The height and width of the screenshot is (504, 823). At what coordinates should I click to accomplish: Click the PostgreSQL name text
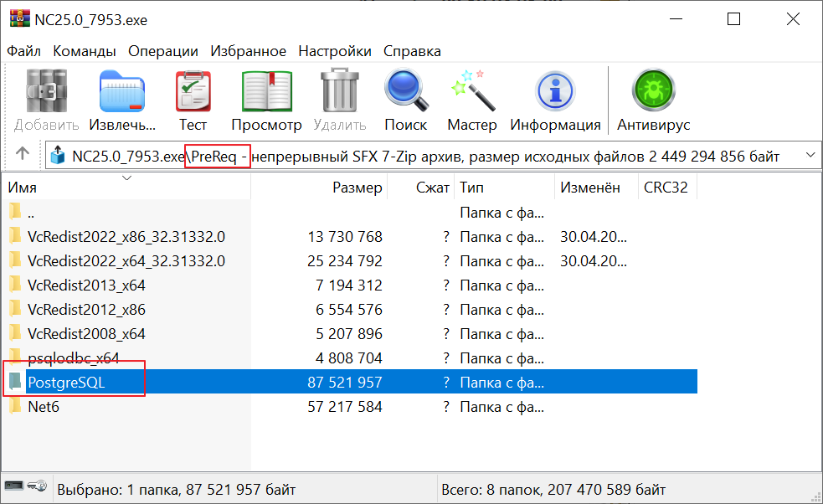(66, 383)
